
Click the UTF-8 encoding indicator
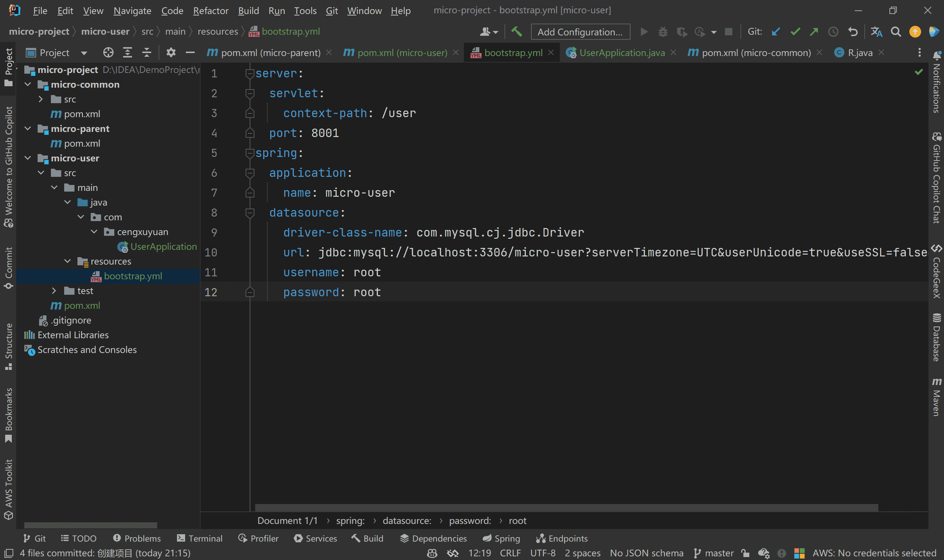click(x=542, y=553)
